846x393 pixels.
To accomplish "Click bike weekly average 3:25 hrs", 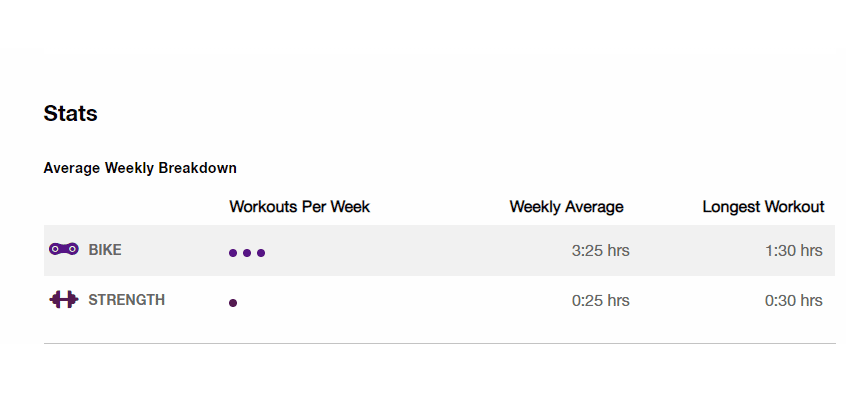I will [x=601, y=250].
